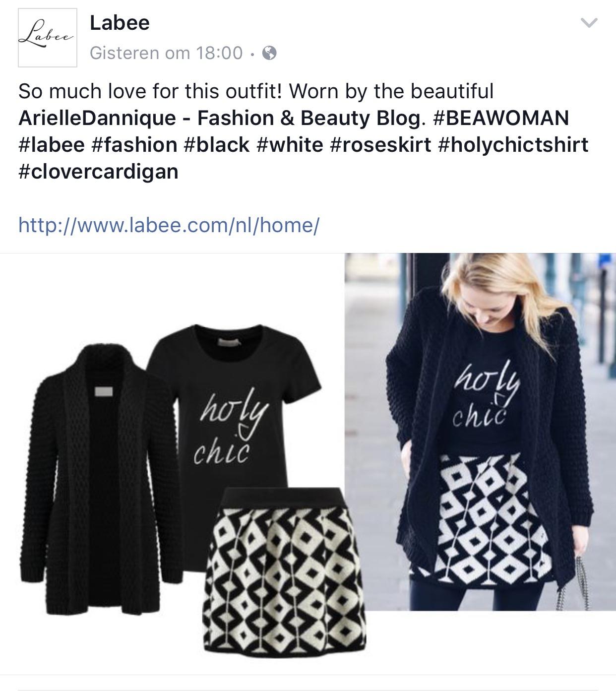Open the Labee page name

120,23
